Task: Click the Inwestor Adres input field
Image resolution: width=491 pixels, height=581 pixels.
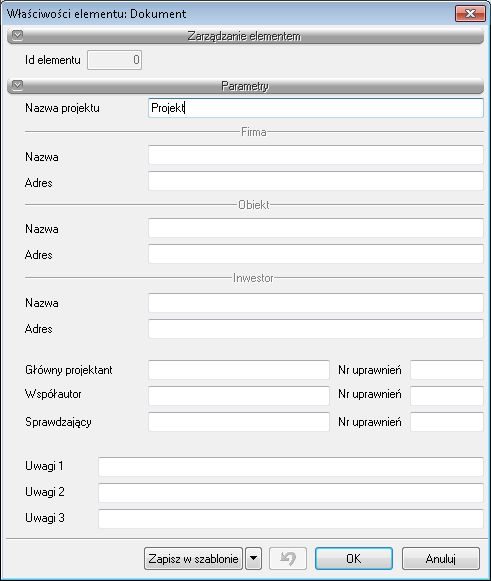Action: [x=316, y=329]
